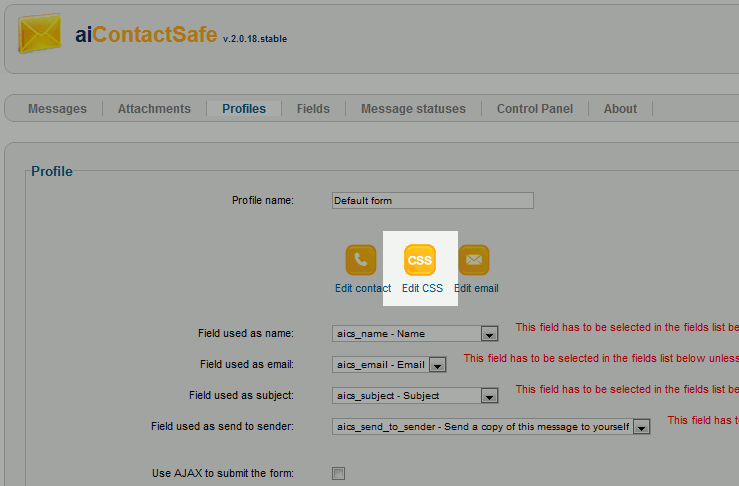The height and width of the screenshot is (486, 739).
Task: Open the 'Field used as subject' dropdown
Action: pyautogui.click(x=488, y=396)
